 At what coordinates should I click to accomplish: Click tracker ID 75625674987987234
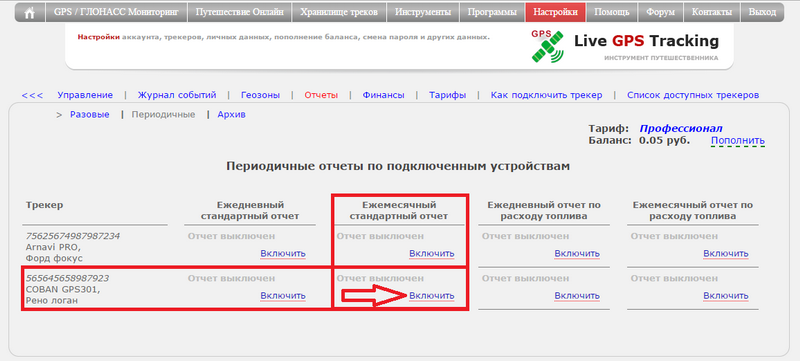click(72, 236)
